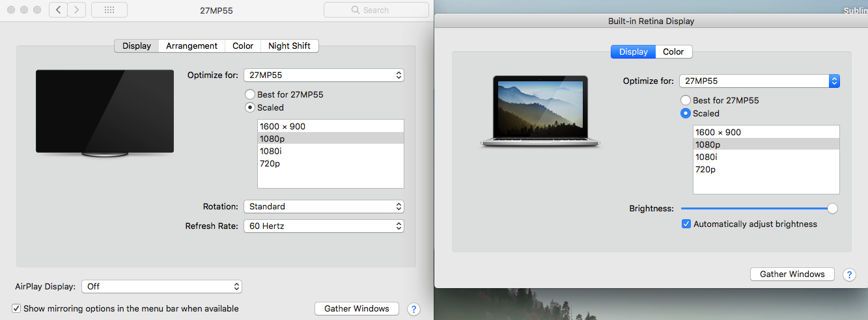Choose 720p in Built-in Retina window list

click(x=766, y=169)
